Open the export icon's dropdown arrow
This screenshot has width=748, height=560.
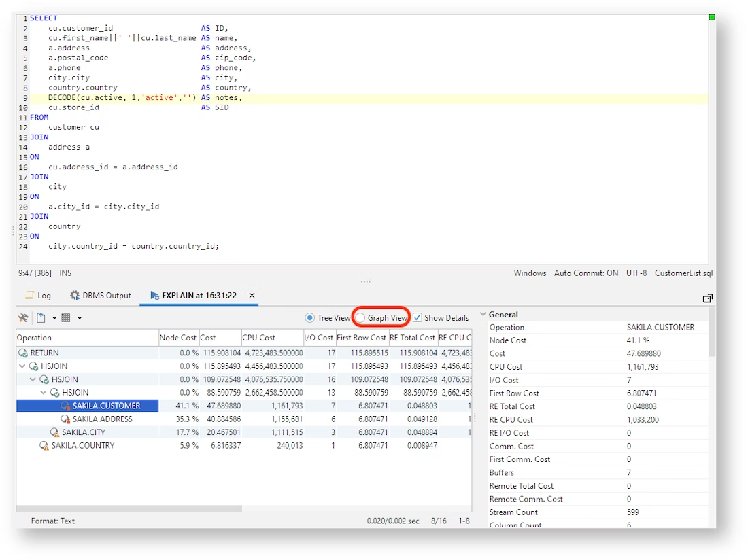54,317
